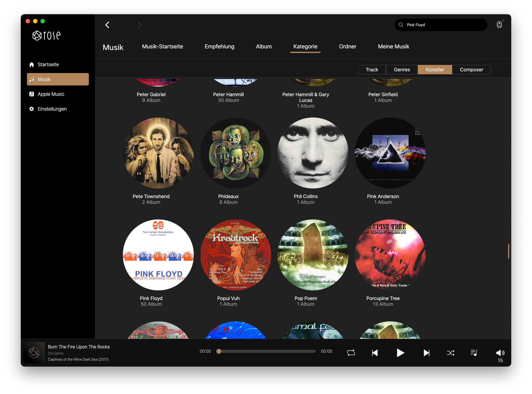Viewport: 532px width, 394px height.
Task: Click the '50 Album' text
Action: pos(151,304)
